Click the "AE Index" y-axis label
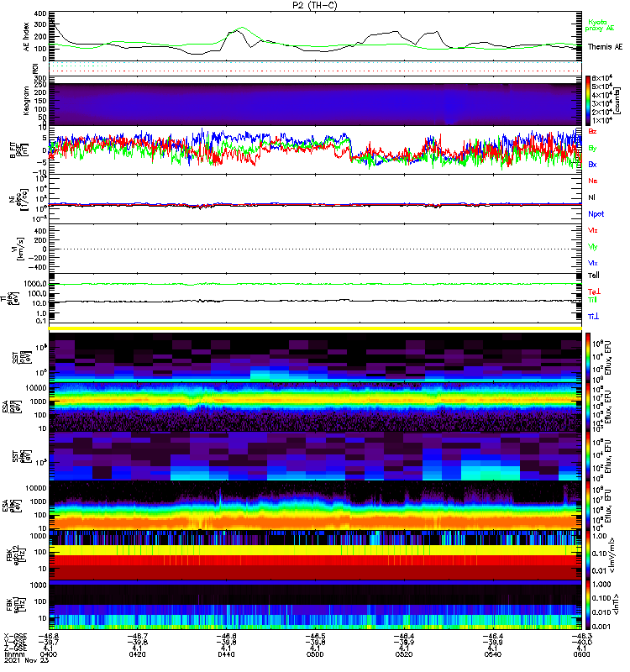 click(27, 37)
